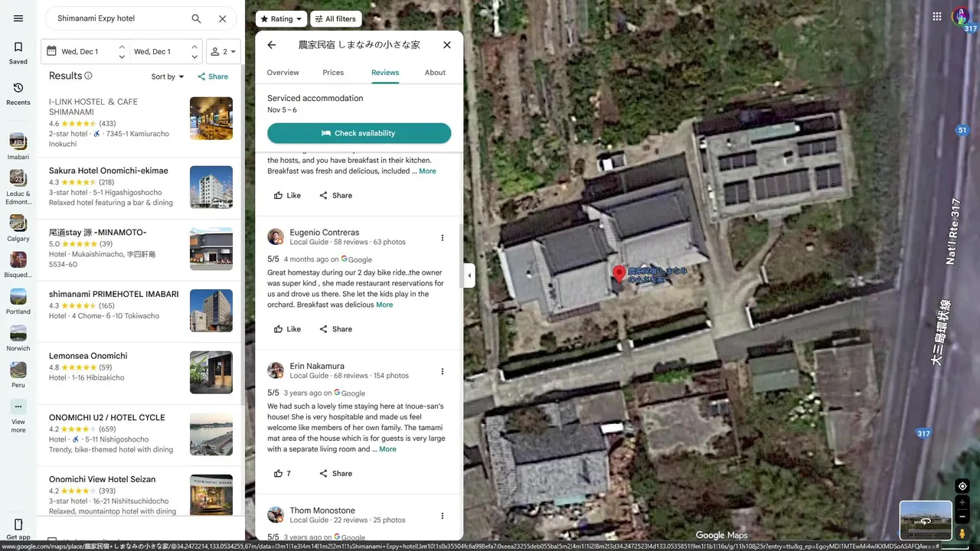Share the hotel results list
This screenshot has height=551, width=980.
pyautogui.click(x=213, y=77)
